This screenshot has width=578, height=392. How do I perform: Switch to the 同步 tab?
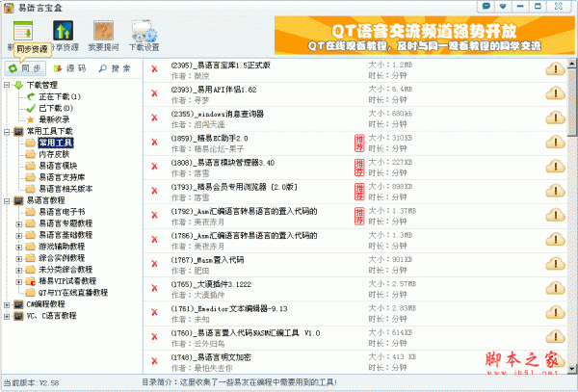25,68
